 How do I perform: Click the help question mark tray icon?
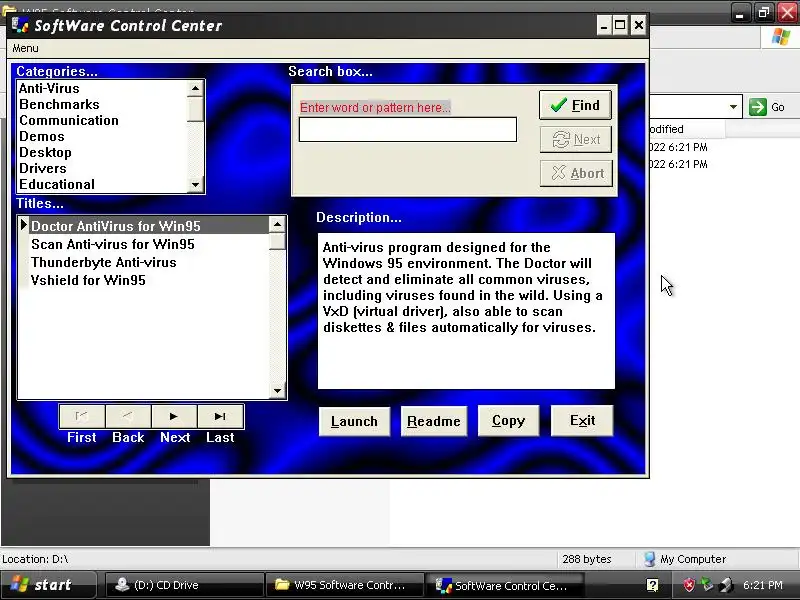(652, 585)
